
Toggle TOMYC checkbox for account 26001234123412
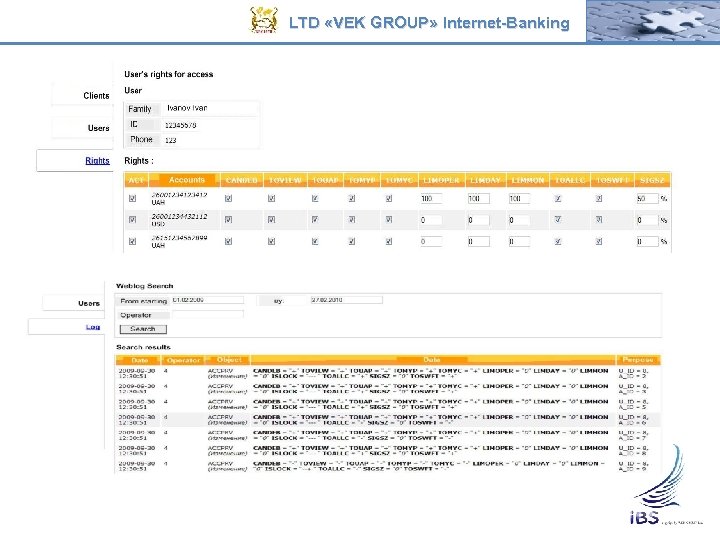coord(389,198)
